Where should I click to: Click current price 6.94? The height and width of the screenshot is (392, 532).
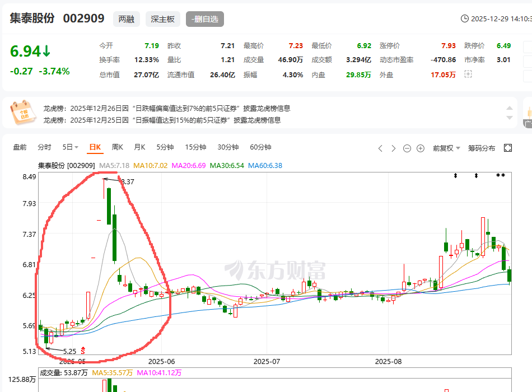(x=25, y=52)
